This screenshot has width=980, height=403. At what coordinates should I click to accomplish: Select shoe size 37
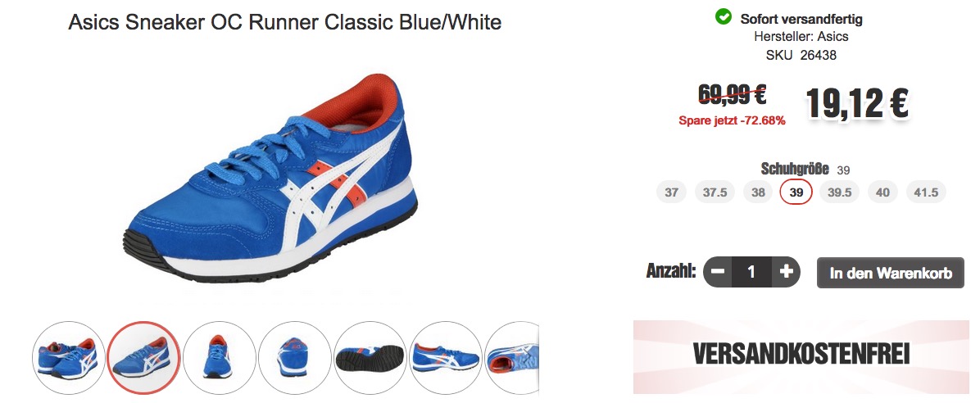pyautogui.click(x=671, y=192)
